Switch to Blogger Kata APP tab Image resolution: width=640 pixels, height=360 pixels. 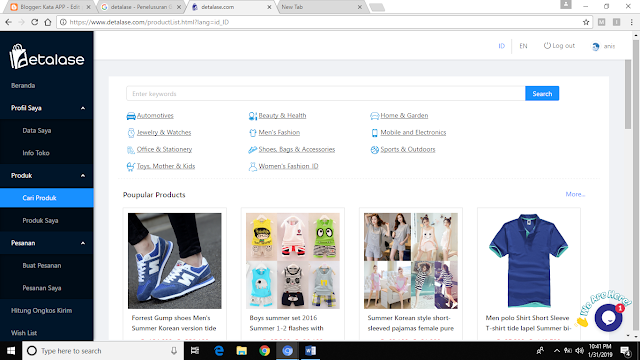(49, 7)
